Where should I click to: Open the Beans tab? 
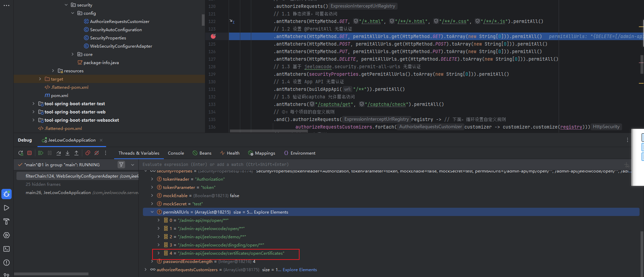click(202, 153)
